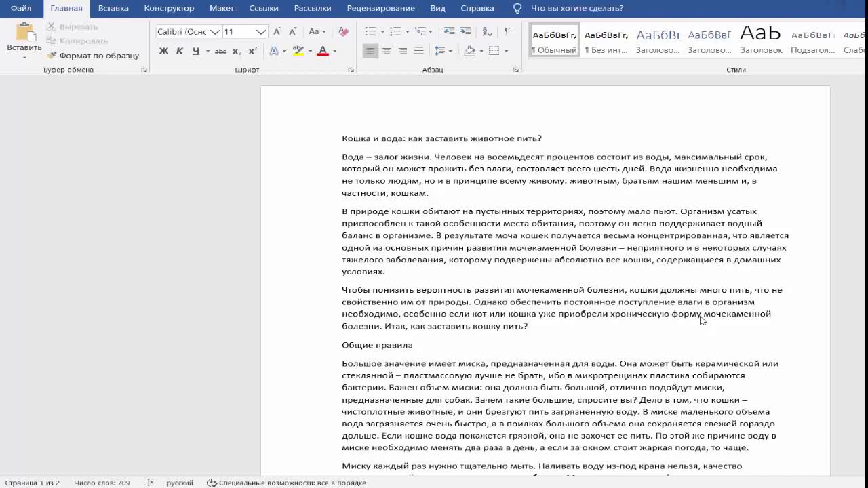Screen dimensions: 868x488
Task: Apply red font color (A) button
Action: click(323, 51)
